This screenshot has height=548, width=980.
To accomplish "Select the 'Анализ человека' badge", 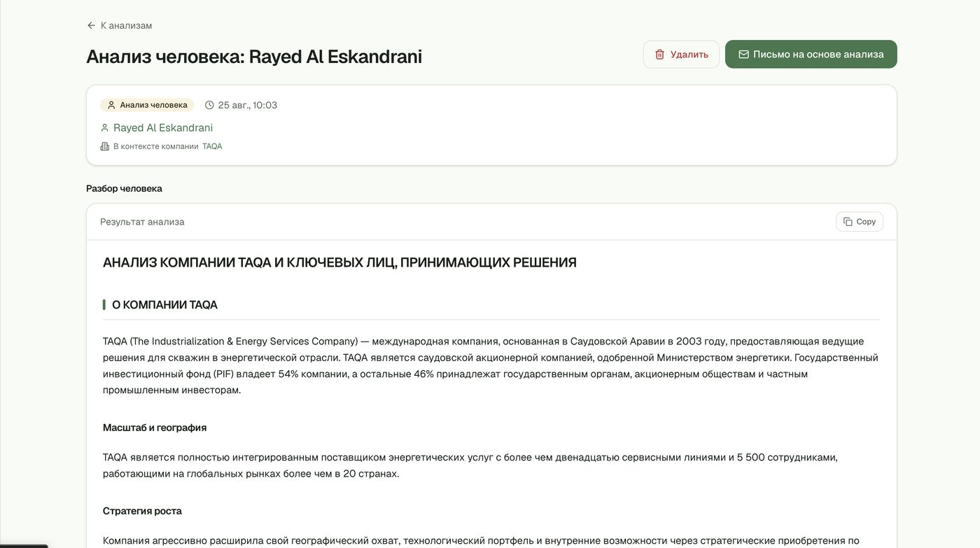I will [x=147, y=105].
